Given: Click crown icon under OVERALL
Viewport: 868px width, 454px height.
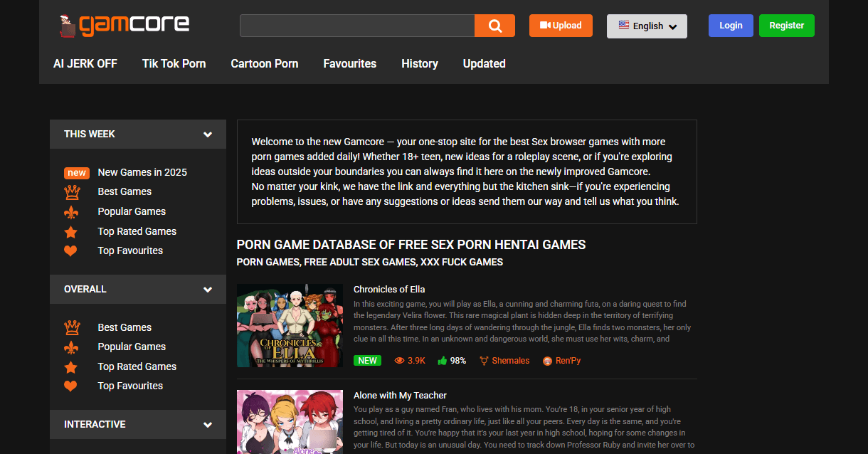Looking at the screenshot, I should 71,327.
